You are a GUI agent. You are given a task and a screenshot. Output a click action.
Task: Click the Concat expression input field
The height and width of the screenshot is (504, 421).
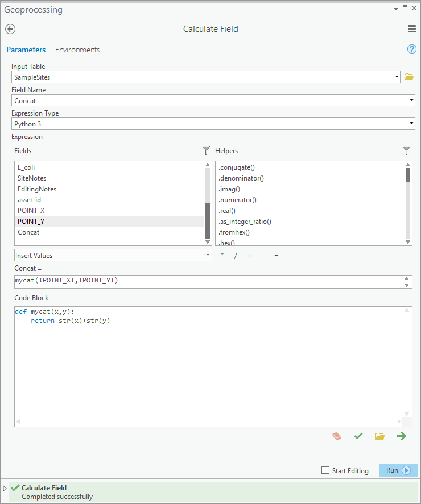[208, 281]
